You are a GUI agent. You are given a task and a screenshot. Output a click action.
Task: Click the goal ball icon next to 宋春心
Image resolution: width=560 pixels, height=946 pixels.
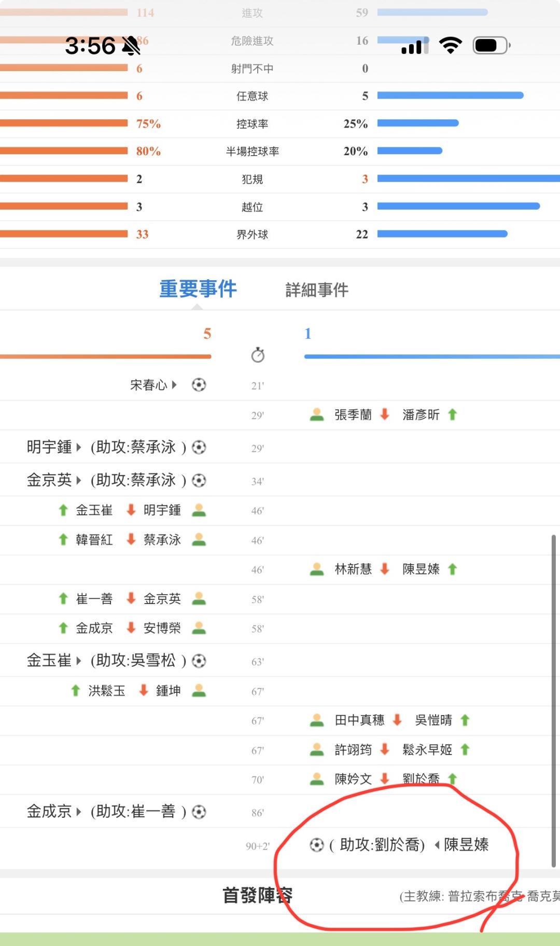pos(199,385)
